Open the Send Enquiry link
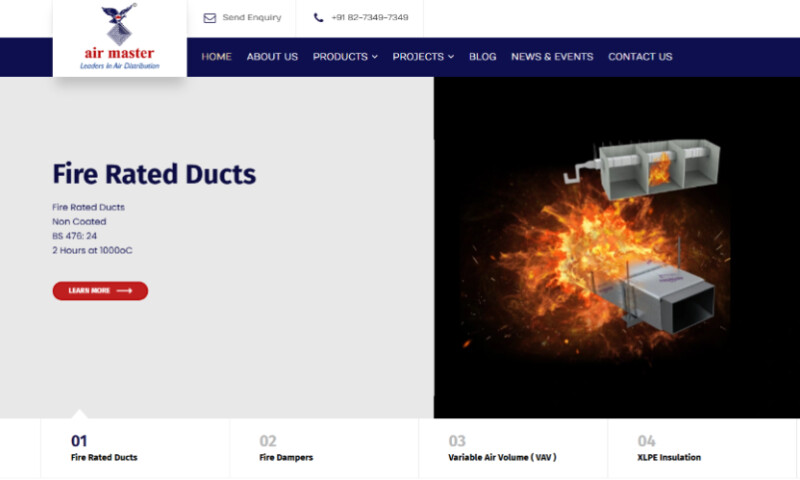Screen dimensions: 800x480 click(251, 18)
